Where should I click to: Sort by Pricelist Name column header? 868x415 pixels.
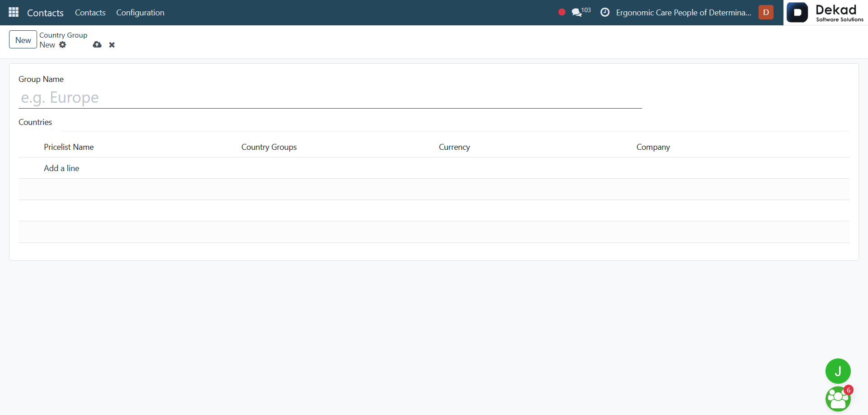tap(69, 147)
